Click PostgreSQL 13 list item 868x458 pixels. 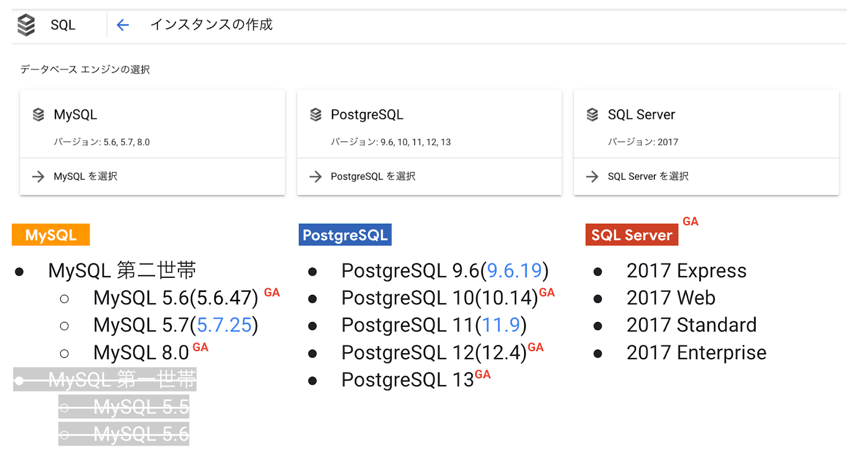pyautogui.click(x=407, y=380)
